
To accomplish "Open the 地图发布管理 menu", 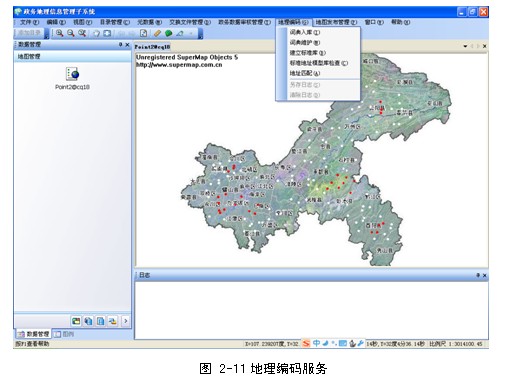I will (336, 22).
